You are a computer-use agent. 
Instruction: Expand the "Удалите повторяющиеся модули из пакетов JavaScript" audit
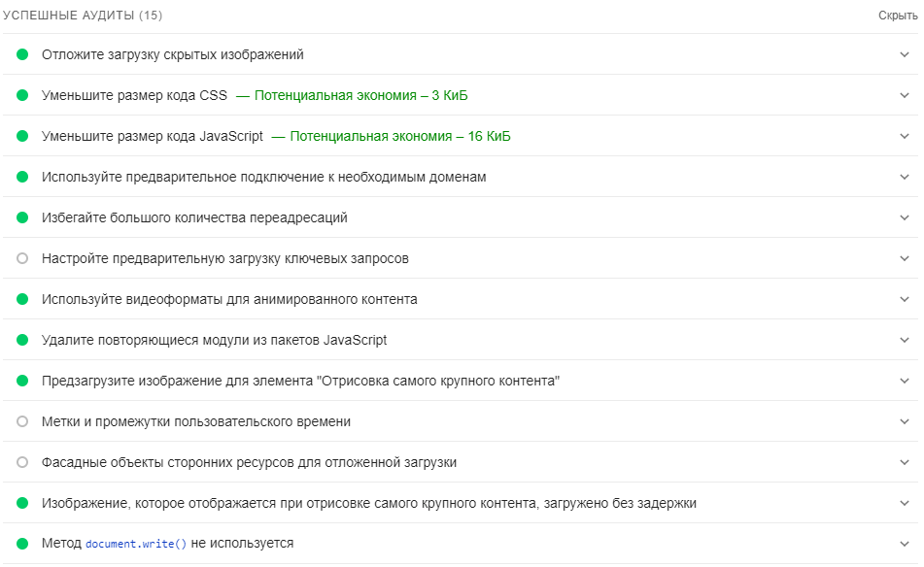pyautogui.click(x=907, y=340)
